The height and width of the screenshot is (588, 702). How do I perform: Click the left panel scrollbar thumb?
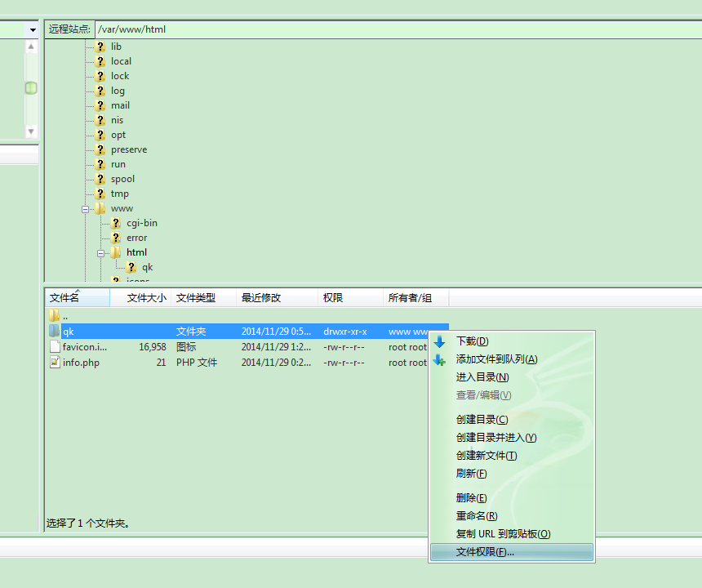(x=31, y=88)
